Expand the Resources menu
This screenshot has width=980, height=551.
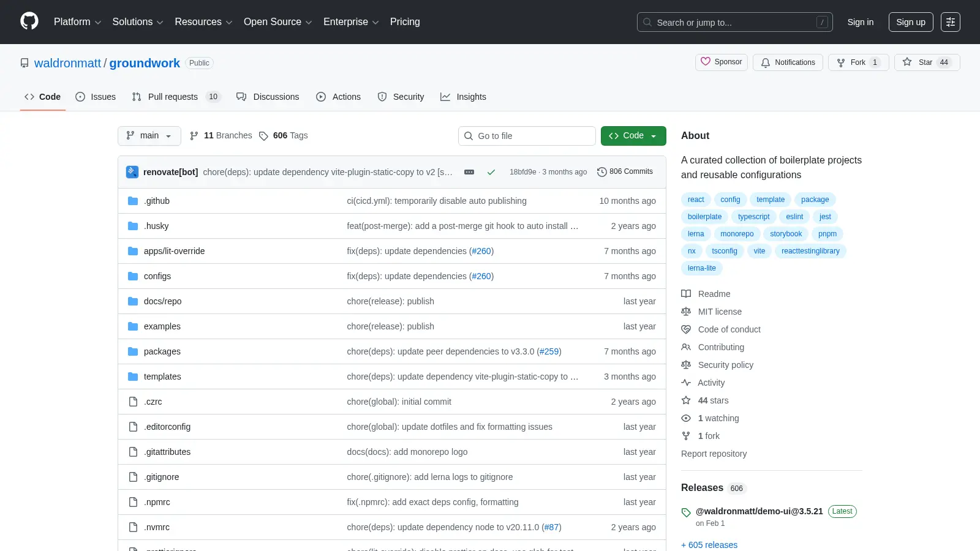tap(203, 22)
